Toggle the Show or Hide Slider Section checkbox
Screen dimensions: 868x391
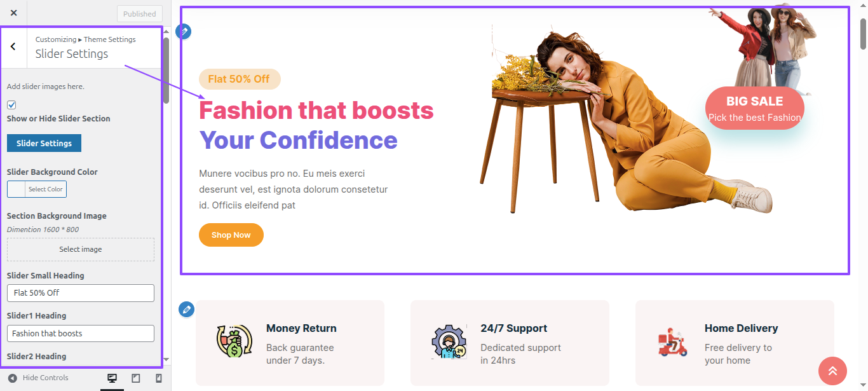point(11,105)
